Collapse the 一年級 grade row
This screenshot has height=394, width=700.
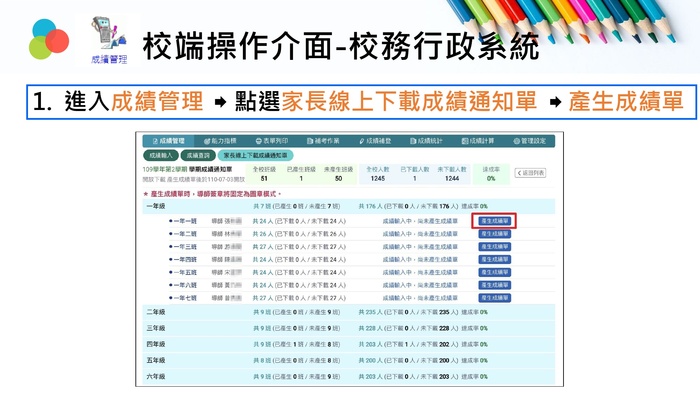[349, 206]
